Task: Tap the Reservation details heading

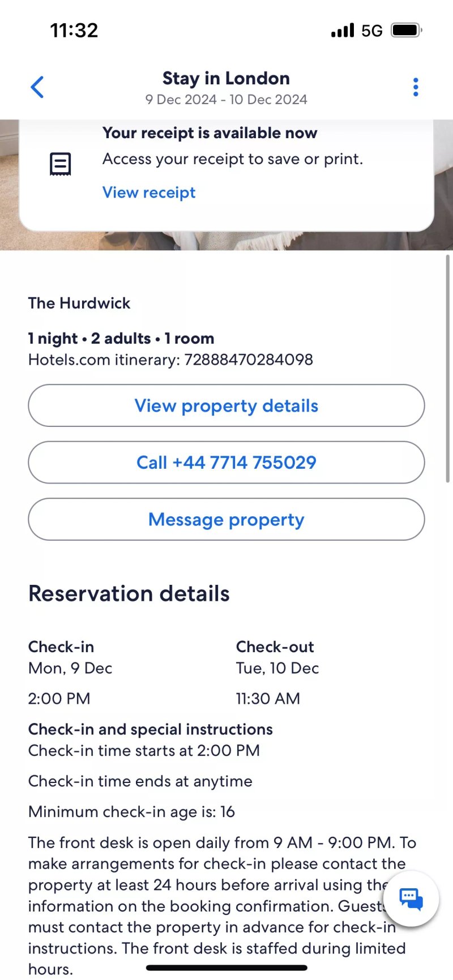Action: pyautogui.click(x=129, y=594)
